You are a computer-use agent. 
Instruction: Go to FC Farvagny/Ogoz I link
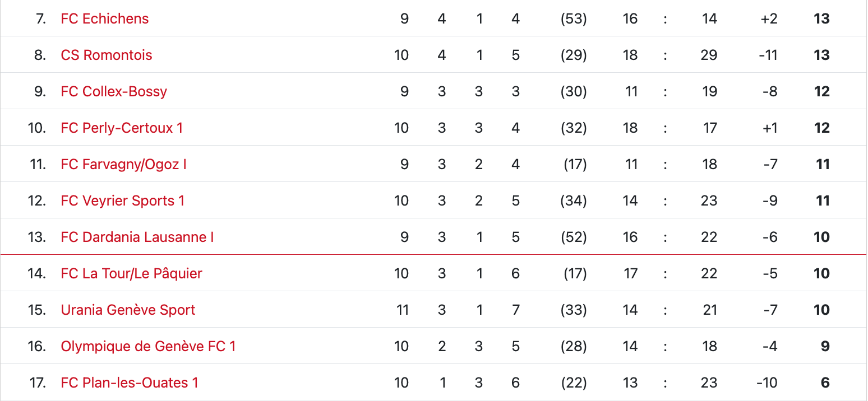[x=123, y=164]
